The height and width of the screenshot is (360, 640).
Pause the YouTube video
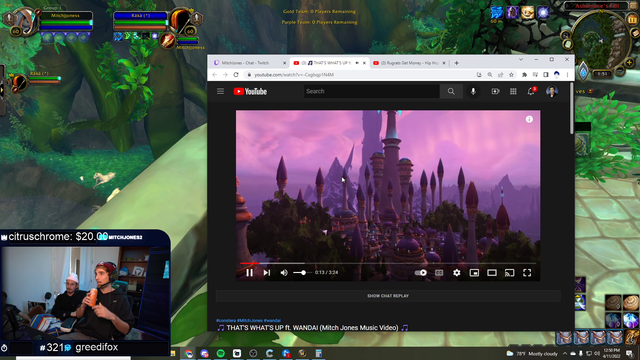[249, 273]
